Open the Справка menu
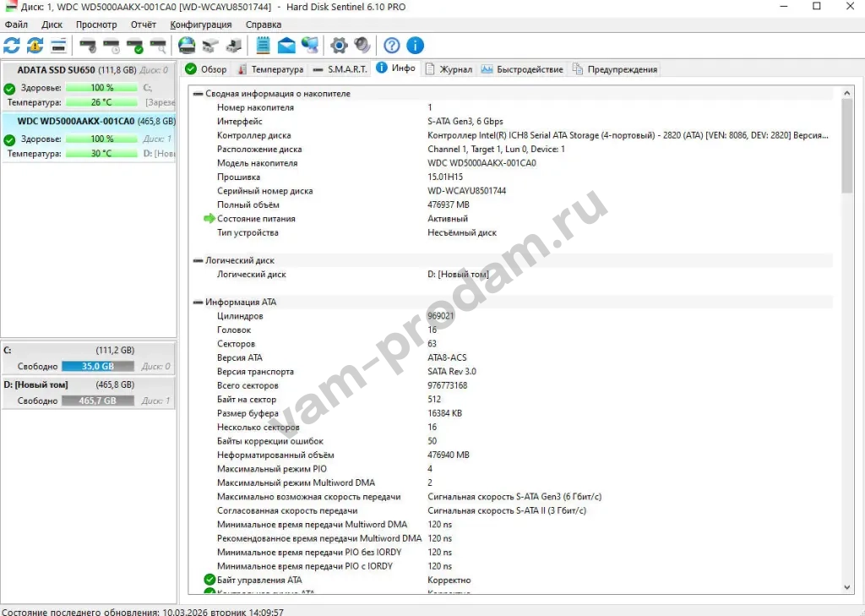 click(x=264, y=25)
